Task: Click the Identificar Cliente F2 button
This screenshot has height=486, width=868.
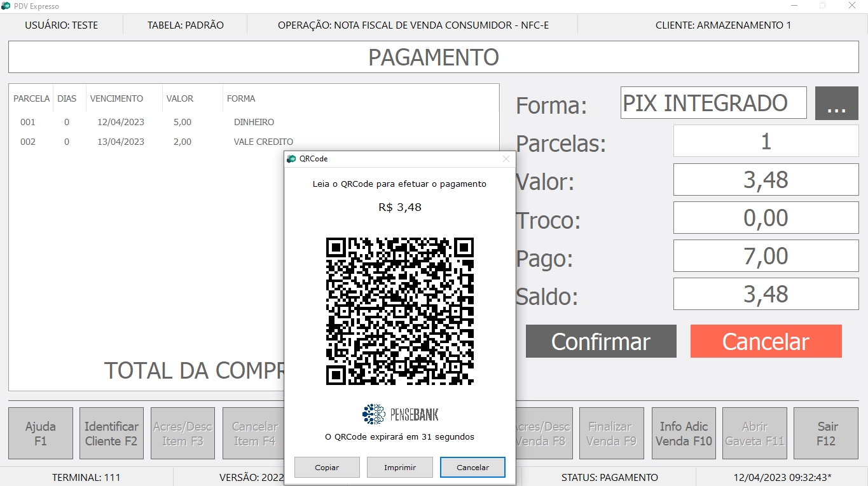Action: click(111, 433)
